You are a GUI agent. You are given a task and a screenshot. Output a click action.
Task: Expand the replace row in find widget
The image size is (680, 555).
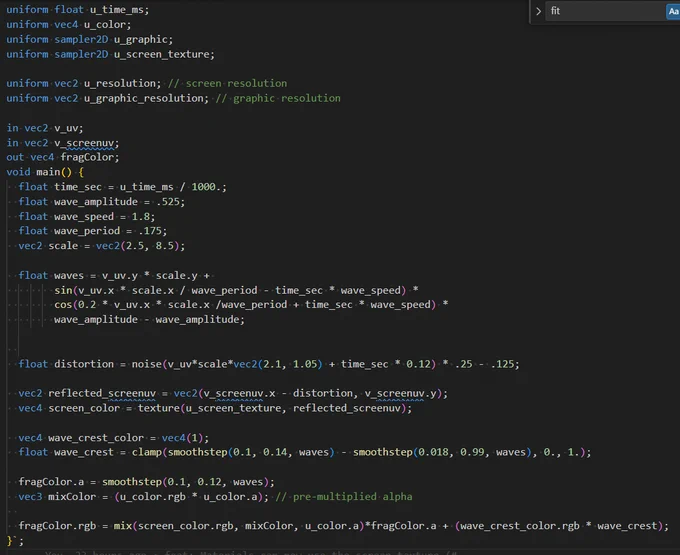click(x=538, y=11)
